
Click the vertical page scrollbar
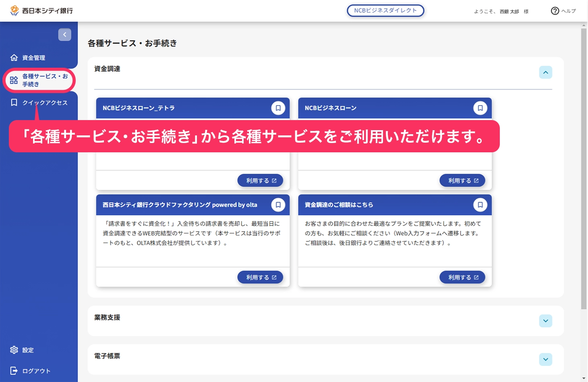point(584,169)
